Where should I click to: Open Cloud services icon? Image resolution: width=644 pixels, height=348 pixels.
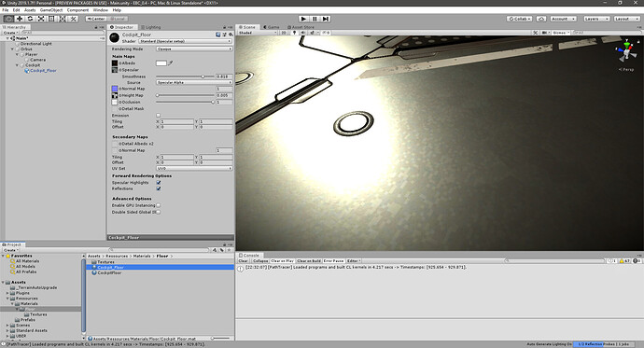[x=541, y=19]
